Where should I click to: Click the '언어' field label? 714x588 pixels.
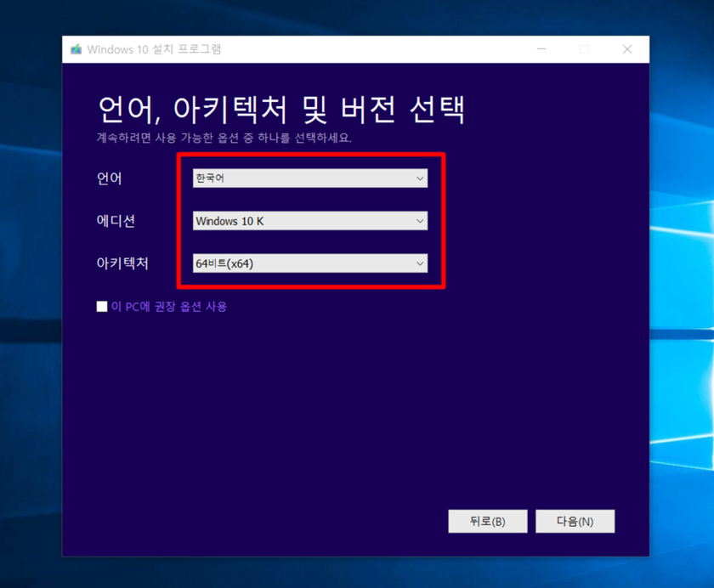coord(110,178)
